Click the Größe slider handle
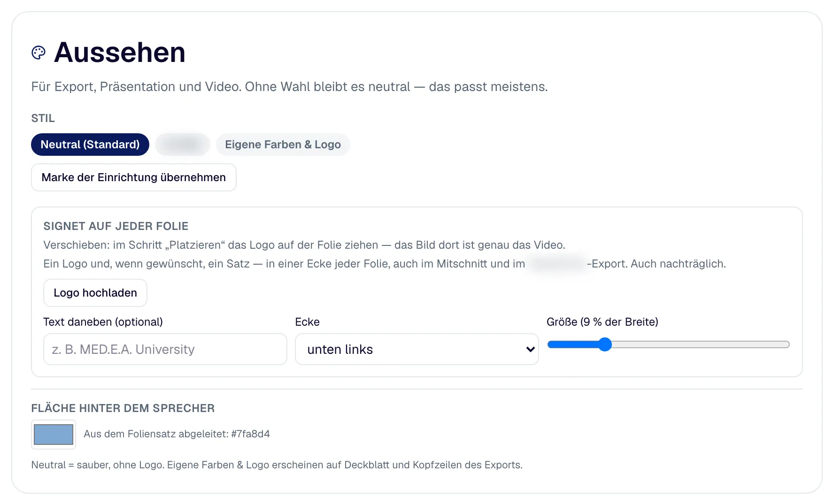The image size is (834, 504). pyautogui.click(x=605, y=344)
